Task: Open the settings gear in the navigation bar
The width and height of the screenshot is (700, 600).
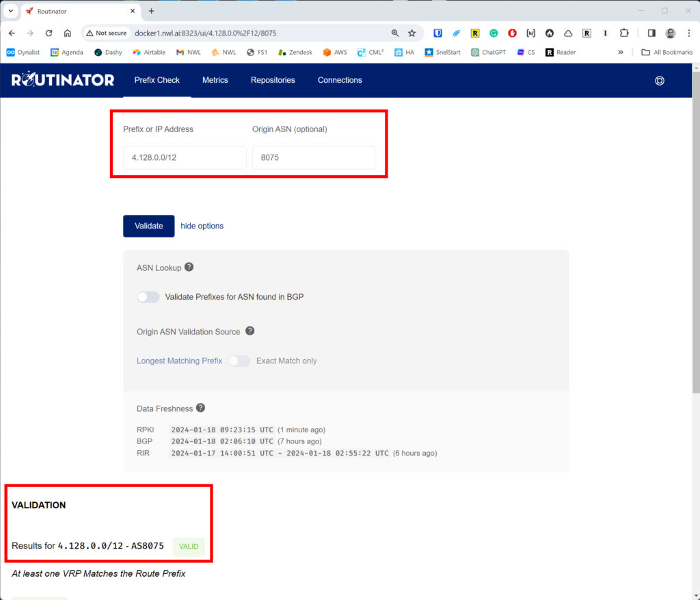Action: pos(659,80)
